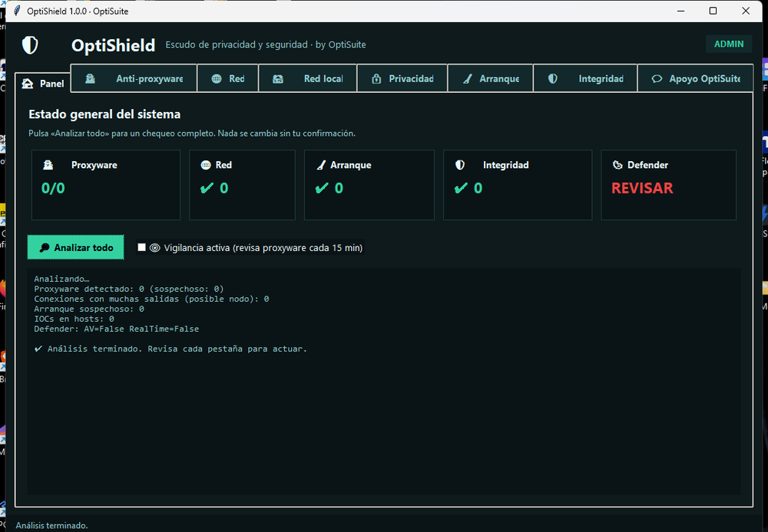This screenshot has width=768, height=532.
Task: Click the globe icon in Red card
Action: coord(206,165)
